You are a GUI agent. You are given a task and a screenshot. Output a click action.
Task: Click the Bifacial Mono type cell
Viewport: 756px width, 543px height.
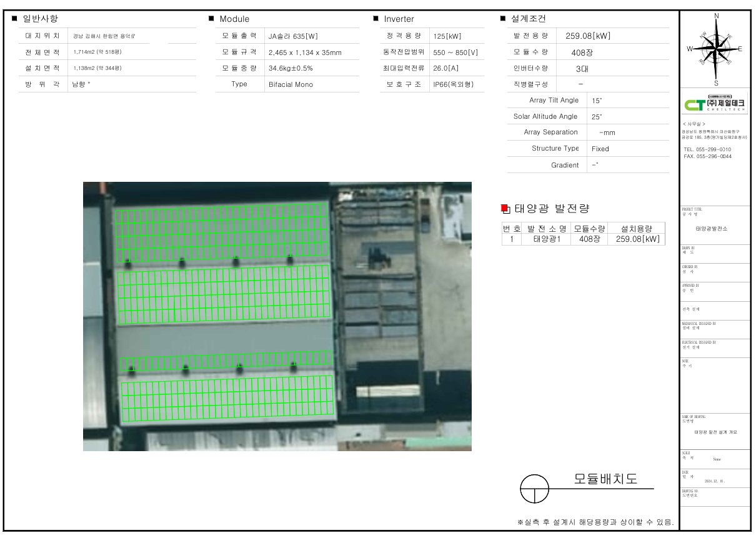[291, 84]
